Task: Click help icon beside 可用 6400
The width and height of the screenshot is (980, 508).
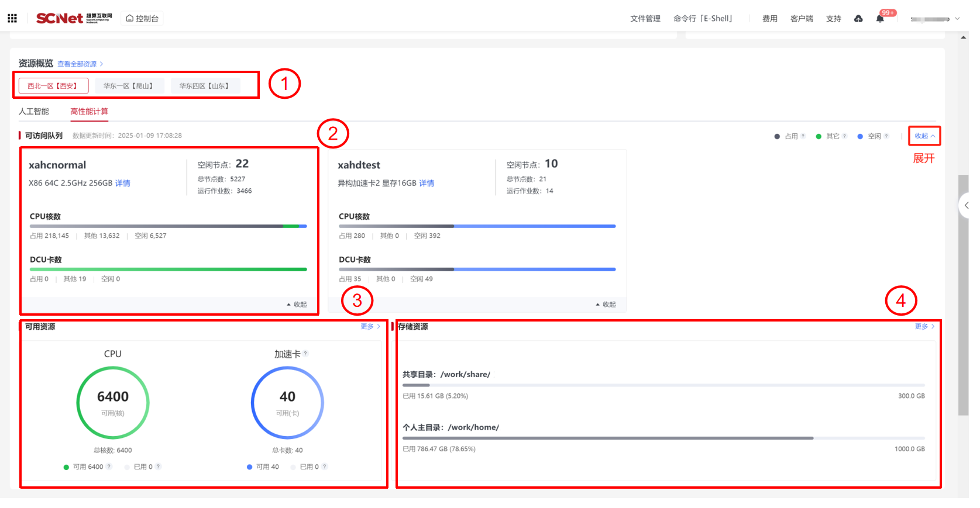Action: coord(109,466)
